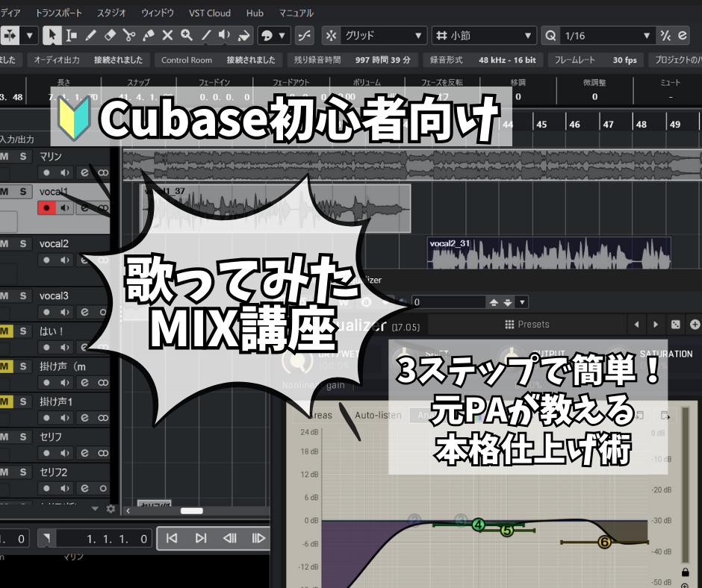This screenshot has height=588, width=702.
Task: Load previous preset arrow in equalizer
Action: (636, 325)
